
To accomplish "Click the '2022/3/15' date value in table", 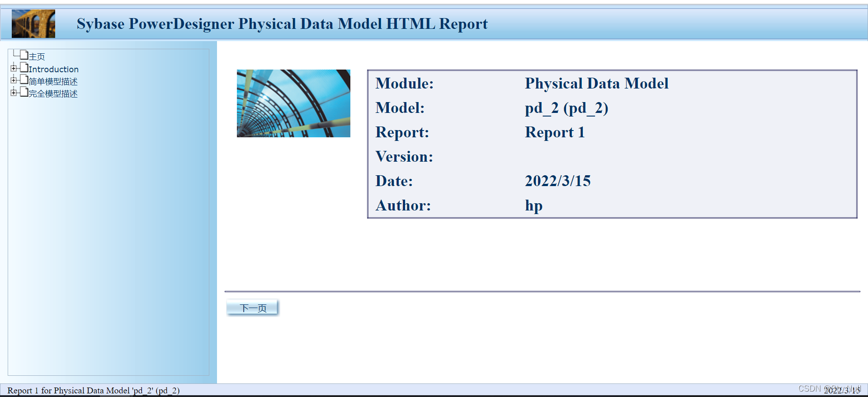I will (x=557, y=181).
